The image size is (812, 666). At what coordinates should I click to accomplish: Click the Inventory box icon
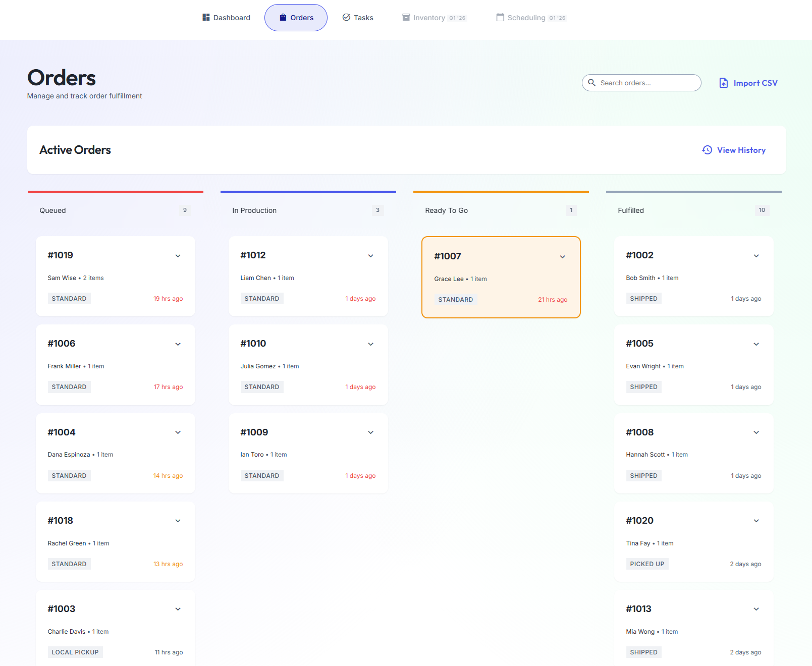click(405, 17)
